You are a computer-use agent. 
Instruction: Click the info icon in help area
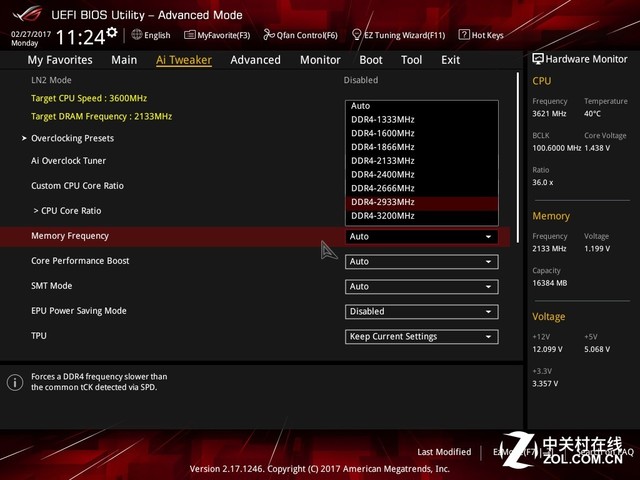(15, 382)
